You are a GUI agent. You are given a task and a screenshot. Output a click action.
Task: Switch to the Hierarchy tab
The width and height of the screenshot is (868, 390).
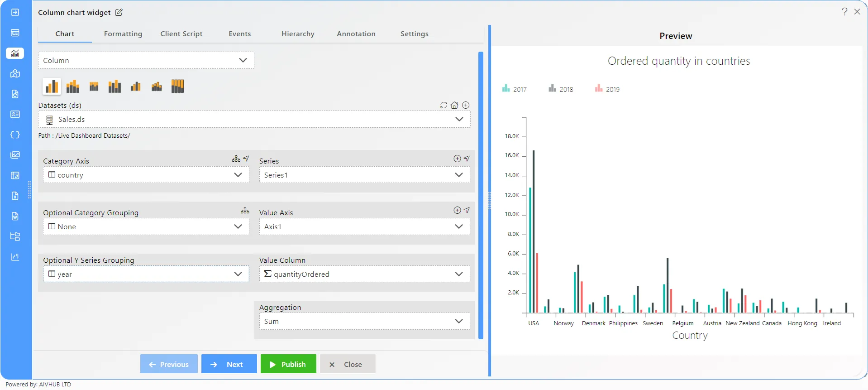(298, 34)
